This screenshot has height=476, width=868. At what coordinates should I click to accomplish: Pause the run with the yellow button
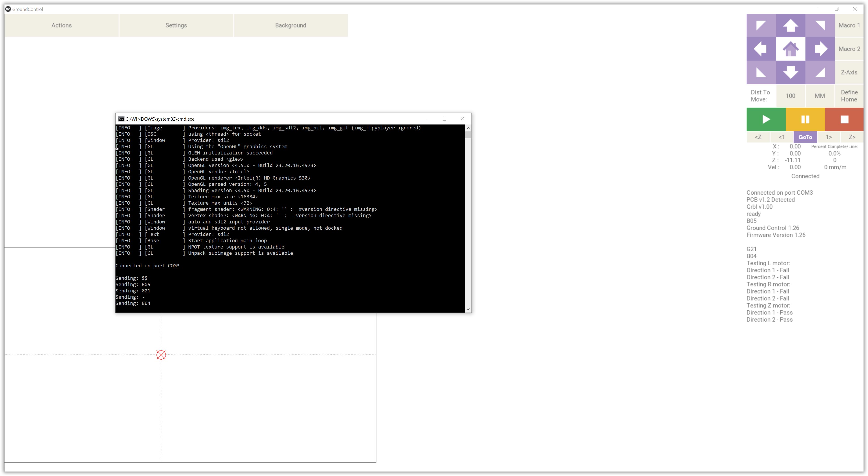coord(805,119)
